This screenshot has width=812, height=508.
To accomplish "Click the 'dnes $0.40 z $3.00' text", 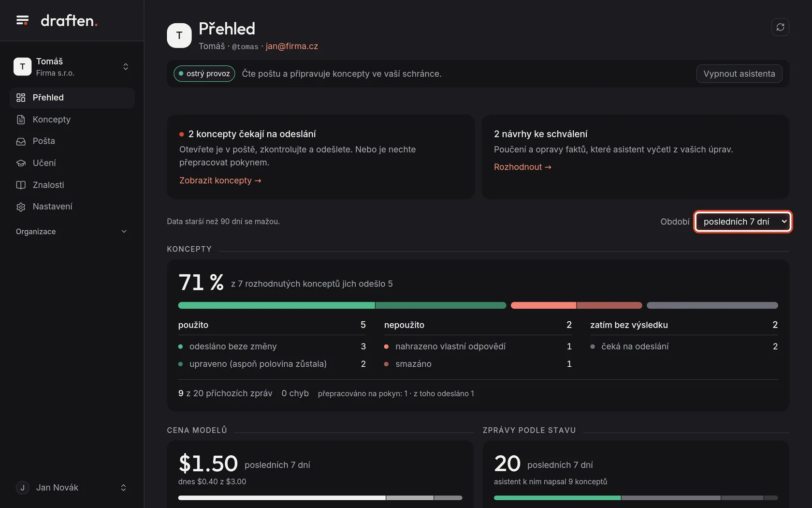I will click(212, 482).
